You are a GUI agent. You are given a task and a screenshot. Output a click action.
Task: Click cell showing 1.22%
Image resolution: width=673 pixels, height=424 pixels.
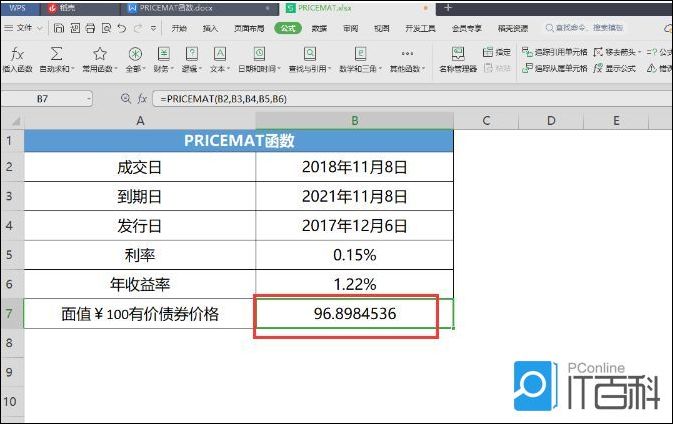(x=355, y=284)
